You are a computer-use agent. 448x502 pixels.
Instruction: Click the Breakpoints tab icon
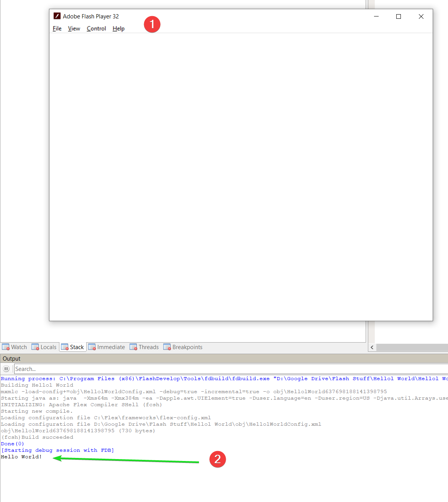[x=167, y=347]
